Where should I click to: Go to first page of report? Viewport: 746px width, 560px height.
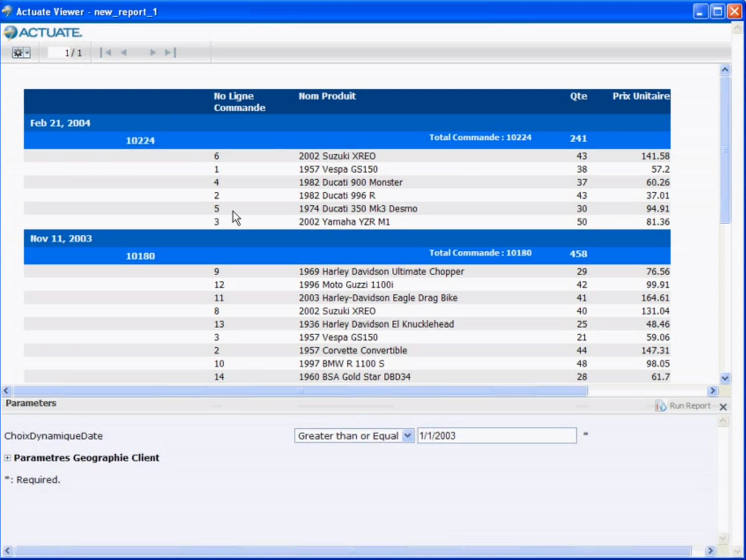click(106, 52)
